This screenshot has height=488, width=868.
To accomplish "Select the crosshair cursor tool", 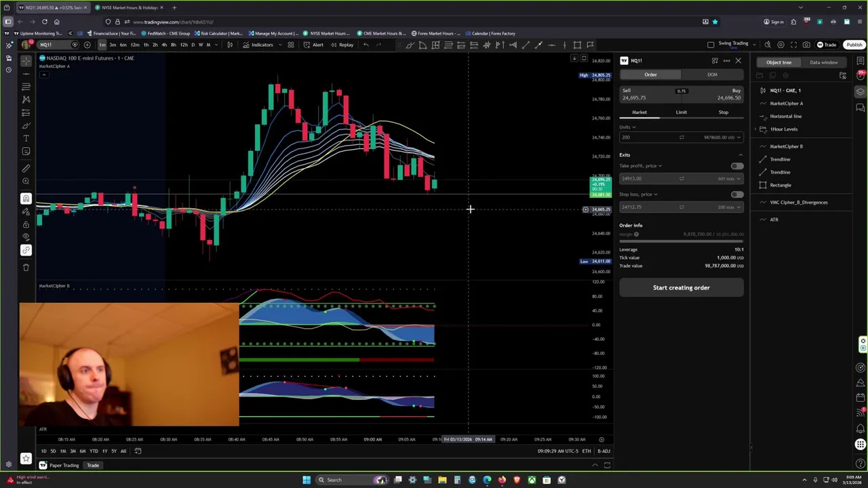I will (26, 60).
